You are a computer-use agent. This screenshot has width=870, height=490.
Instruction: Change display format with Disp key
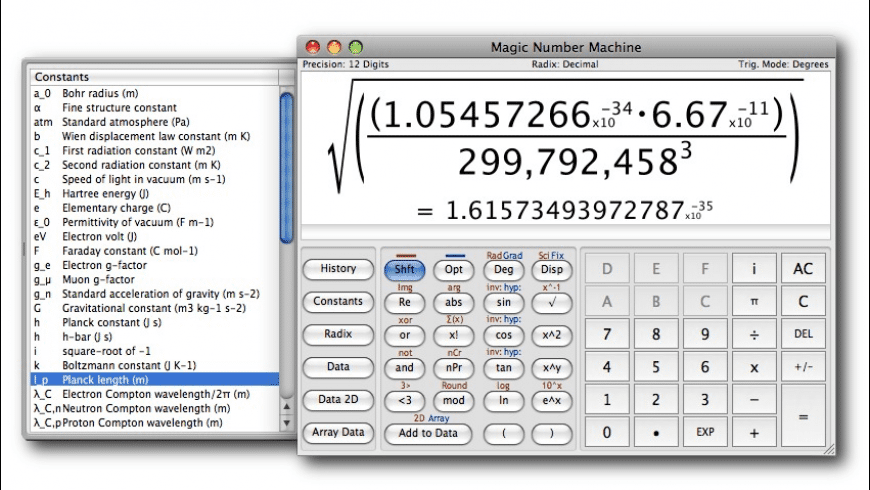point(552,270)
